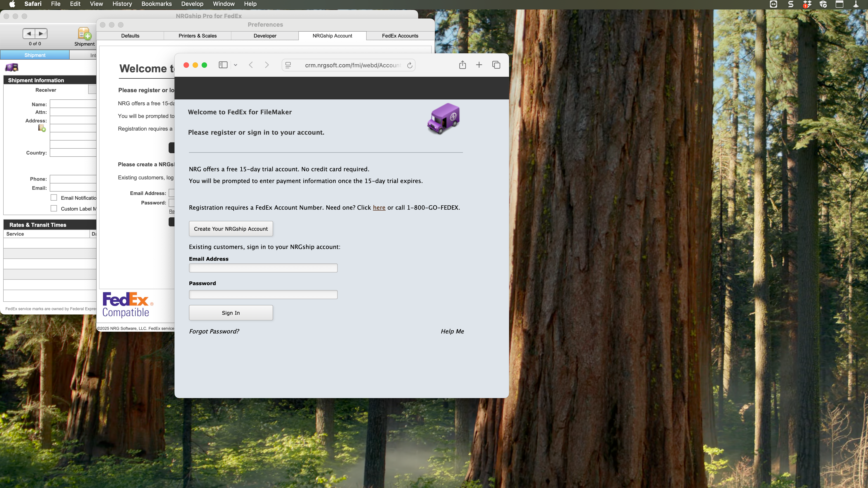Click the Safari sidebar toggle icon
868x488 pixels.
click(x=223, y=65)
